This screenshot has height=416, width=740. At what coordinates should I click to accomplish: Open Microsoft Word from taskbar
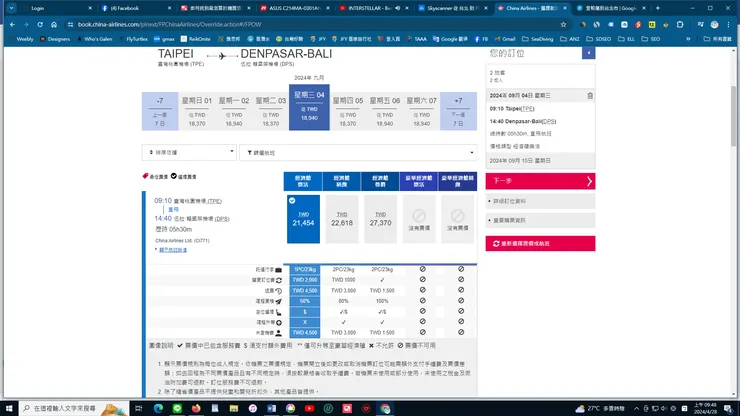click(271, 408)
